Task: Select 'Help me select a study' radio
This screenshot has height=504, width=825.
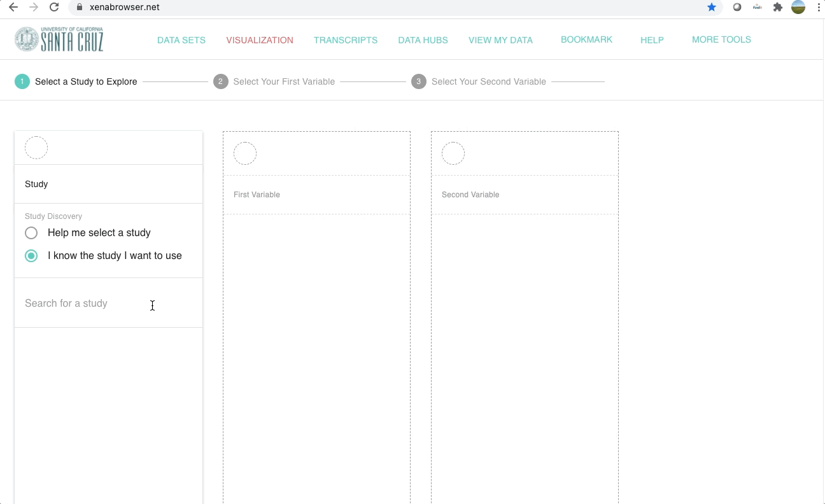Action: 31,233
